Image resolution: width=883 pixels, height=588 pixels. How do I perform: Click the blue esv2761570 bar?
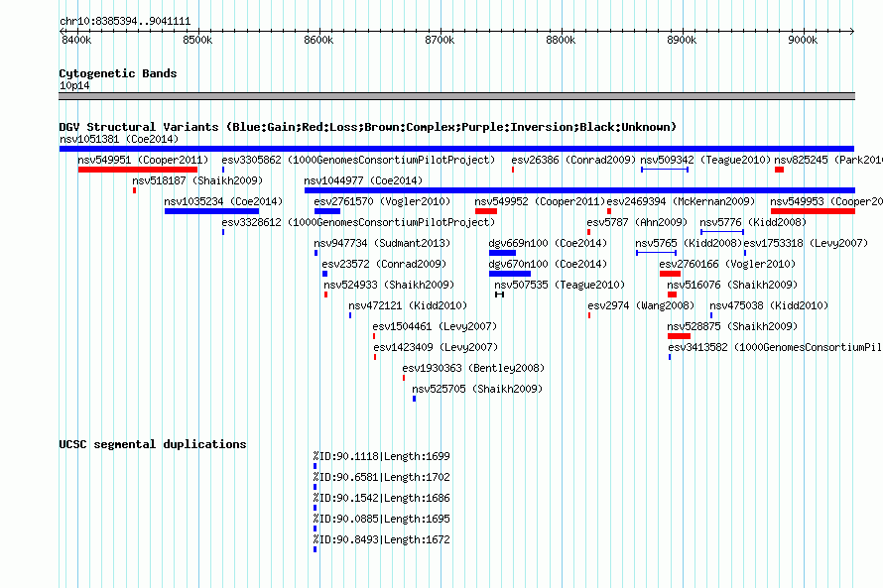[327, 211]
